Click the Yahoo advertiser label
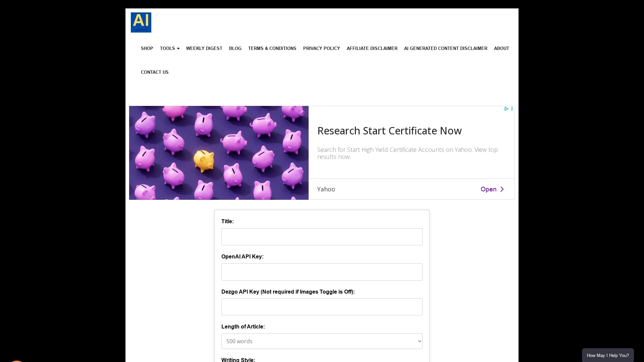The height and width of the screenshot is (362, 644). 326,189
